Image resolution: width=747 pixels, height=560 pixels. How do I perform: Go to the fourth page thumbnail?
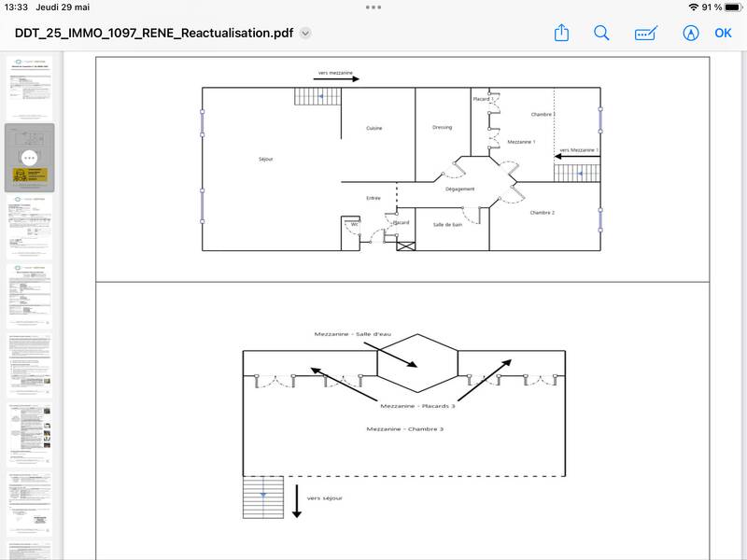pos(30,296)
